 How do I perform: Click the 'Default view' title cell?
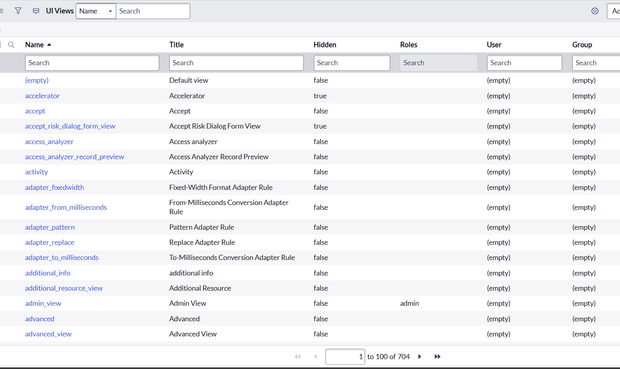[189, 80]
